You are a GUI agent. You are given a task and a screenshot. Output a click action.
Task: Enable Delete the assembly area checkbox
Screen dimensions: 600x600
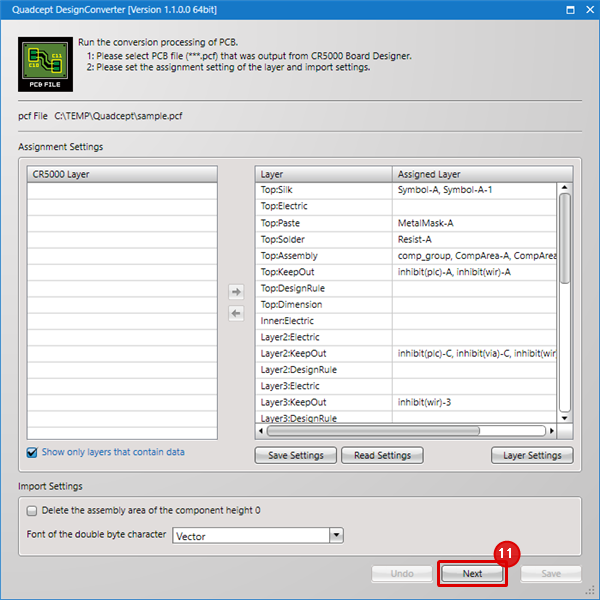[x=32, y=510]
